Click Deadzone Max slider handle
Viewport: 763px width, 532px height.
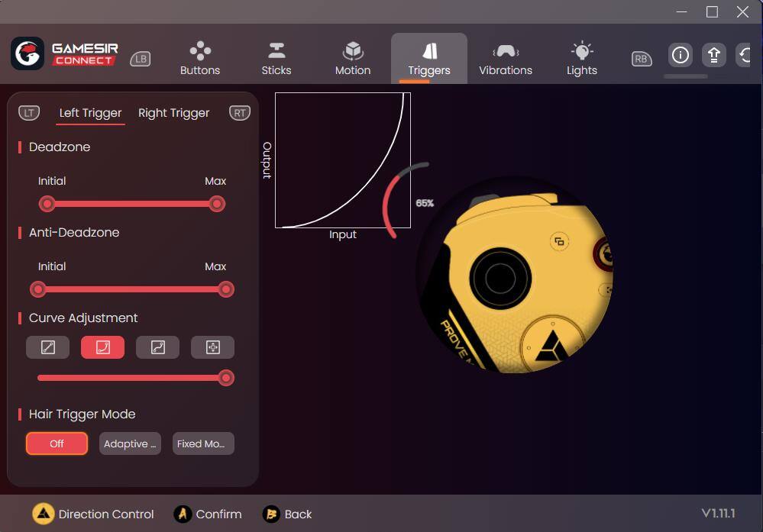(x=217, y=204)
